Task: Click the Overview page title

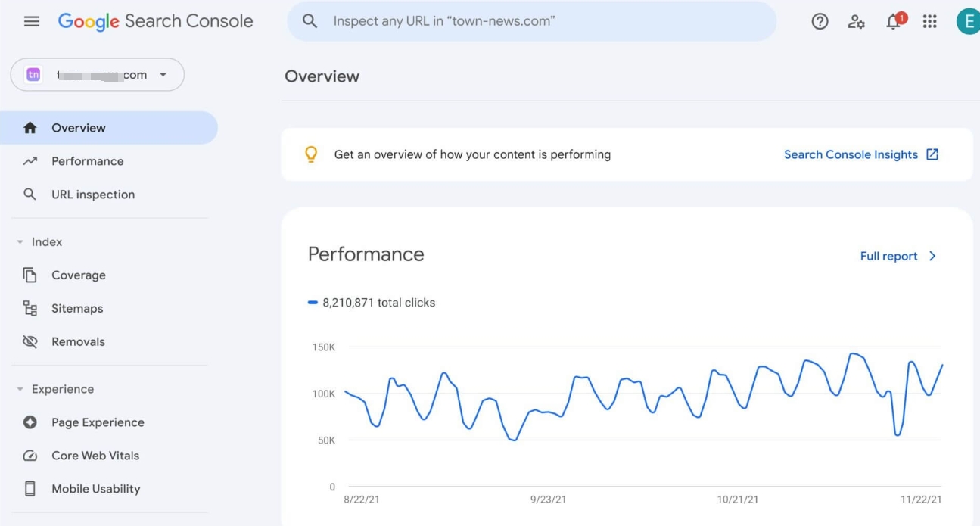Action: (322, 76)
